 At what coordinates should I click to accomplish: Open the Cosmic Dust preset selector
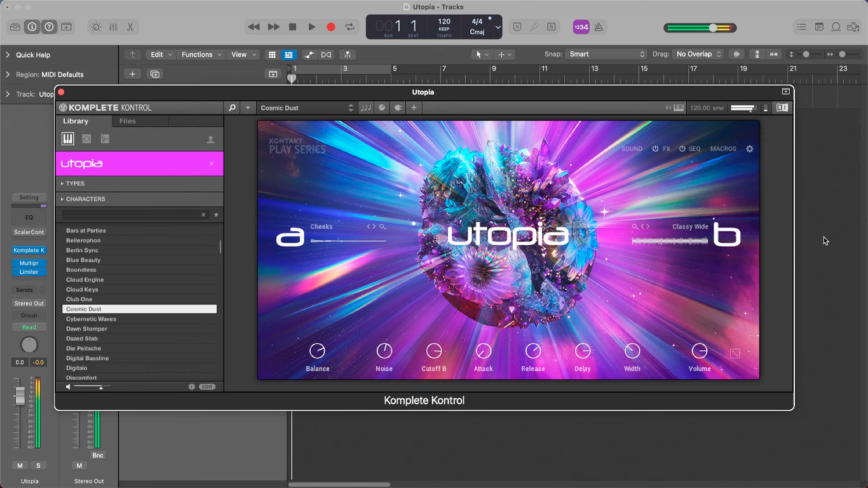point(306,108)
